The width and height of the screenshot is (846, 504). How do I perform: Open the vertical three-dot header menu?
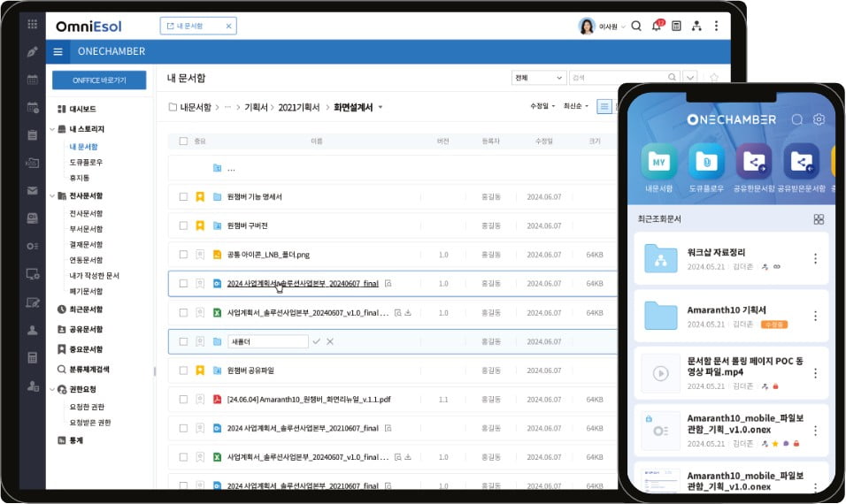717,26
